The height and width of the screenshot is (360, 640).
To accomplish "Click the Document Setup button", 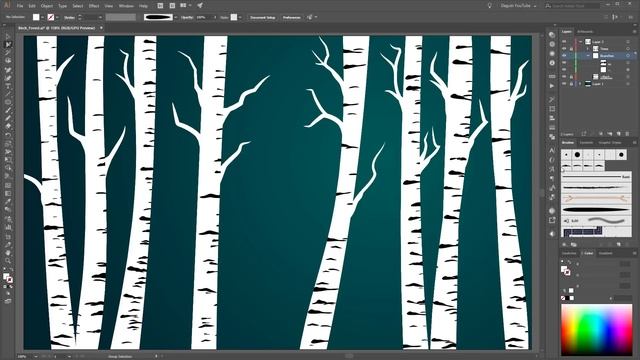I will click(x=263, y=17).
